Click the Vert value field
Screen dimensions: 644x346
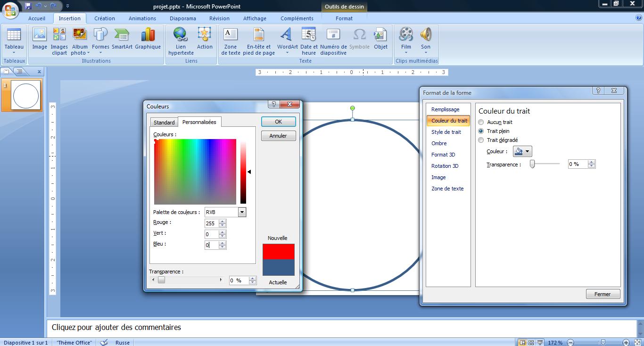click(212, 234)
